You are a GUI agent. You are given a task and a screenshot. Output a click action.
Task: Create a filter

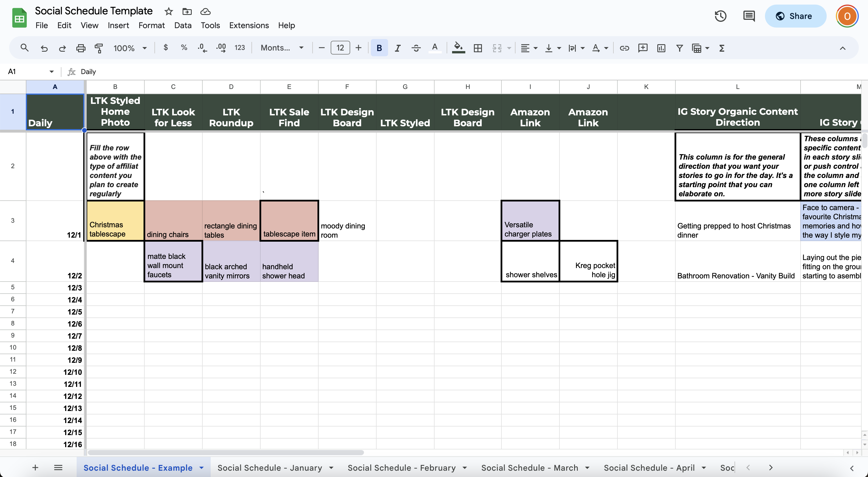point(679,48)
